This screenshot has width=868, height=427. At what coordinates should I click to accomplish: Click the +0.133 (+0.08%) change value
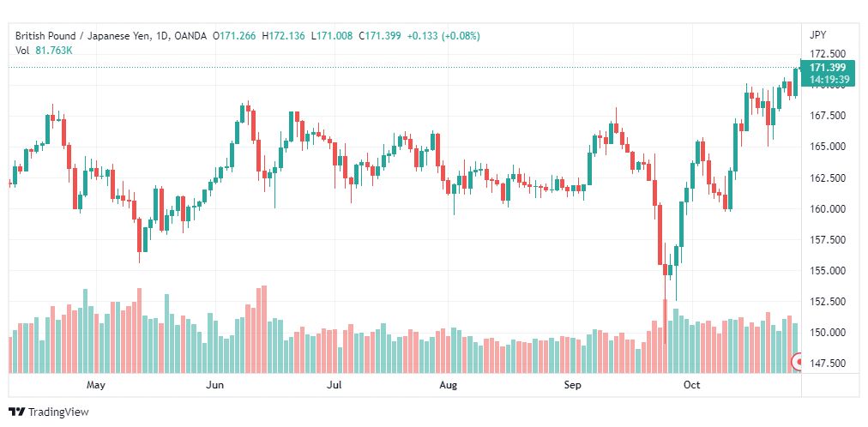point(443,36)
